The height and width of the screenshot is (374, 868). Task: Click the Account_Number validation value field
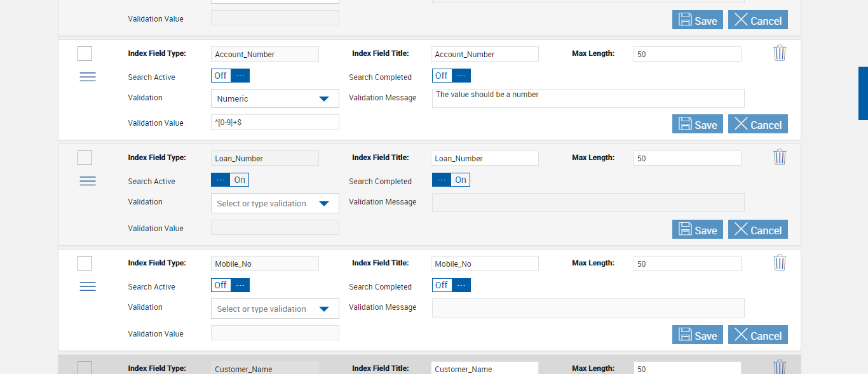pyautogui.click(x=275, y=123)
